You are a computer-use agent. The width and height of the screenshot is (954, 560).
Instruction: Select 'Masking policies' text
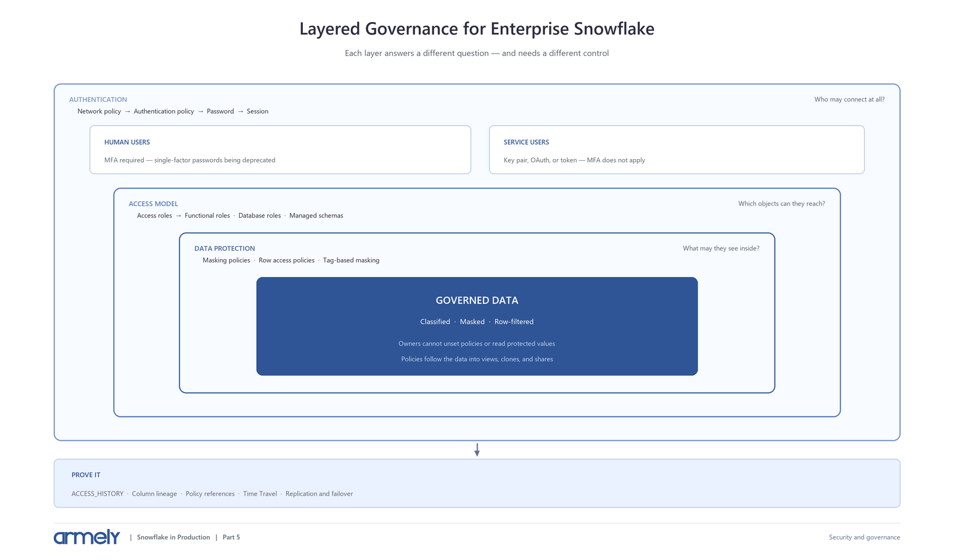[227, 260]
